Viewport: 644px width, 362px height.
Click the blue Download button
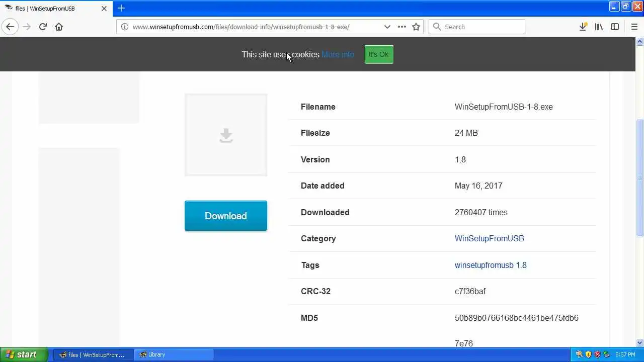click(225, 216)
